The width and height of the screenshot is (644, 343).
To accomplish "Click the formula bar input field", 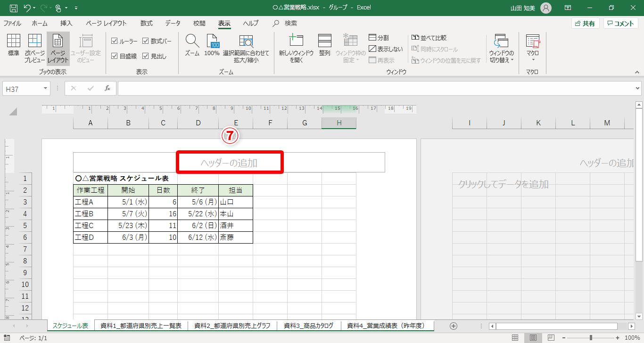I will pyautogui.click(x=376, y=88).
